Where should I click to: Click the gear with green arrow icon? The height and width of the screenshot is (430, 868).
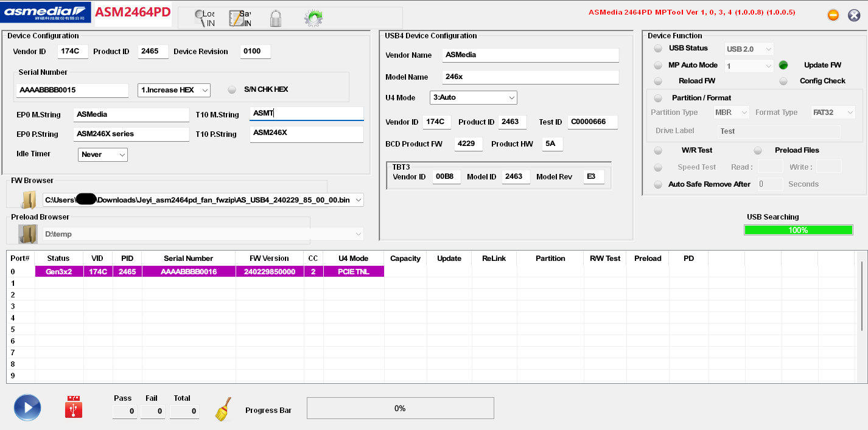[x=313, y=18]
